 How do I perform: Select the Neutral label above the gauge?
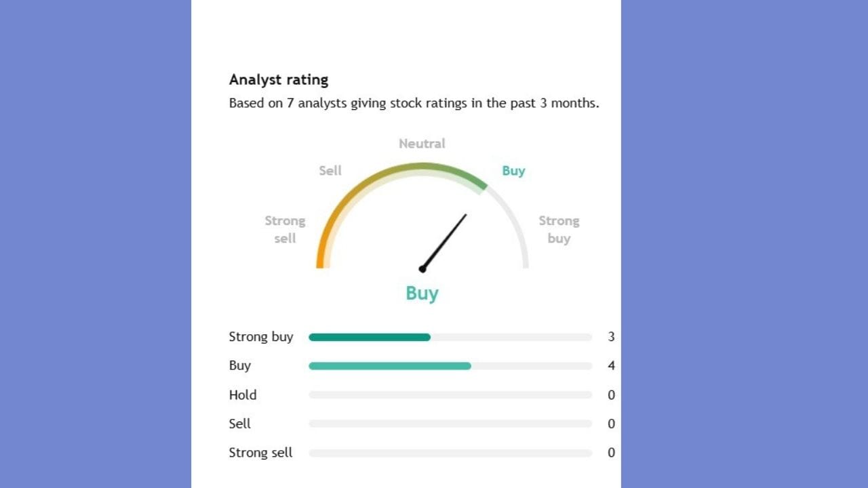click(422, 144)
